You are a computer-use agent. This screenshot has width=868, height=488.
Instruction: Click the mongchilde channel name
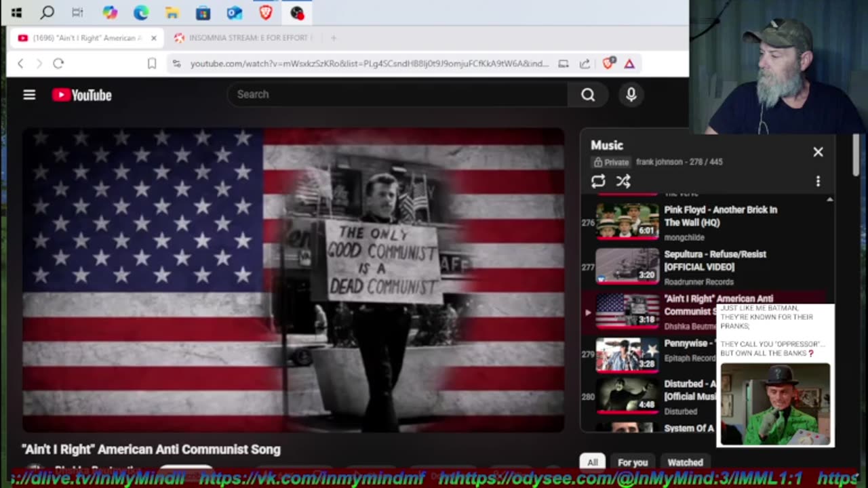[684, 238]
